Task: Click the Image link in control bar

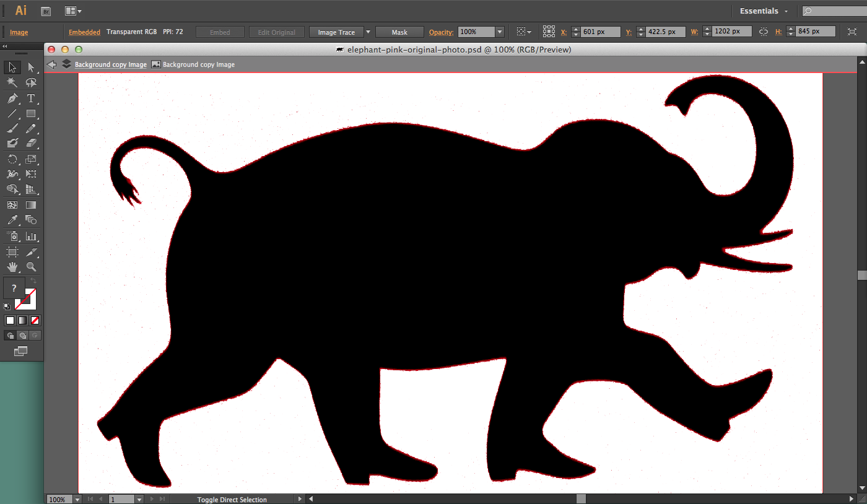Action: click(x=19, y=32)
